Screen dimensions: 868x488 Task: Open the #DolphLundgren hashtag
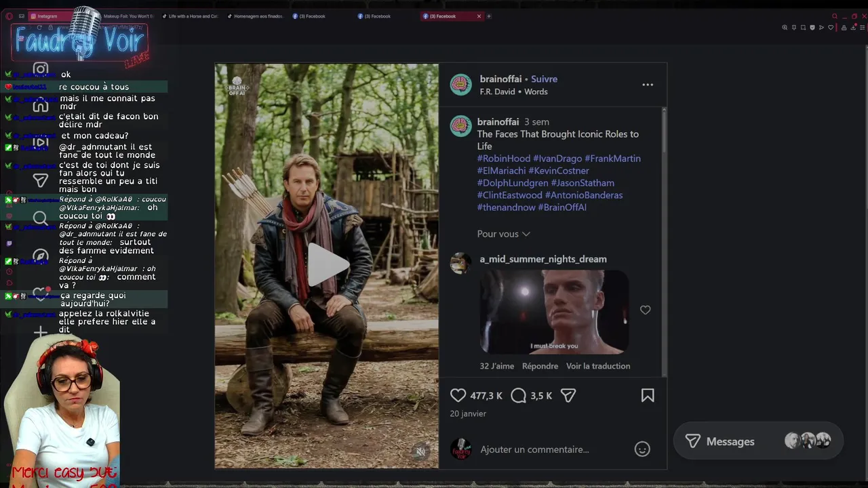(x=513, y=183)
